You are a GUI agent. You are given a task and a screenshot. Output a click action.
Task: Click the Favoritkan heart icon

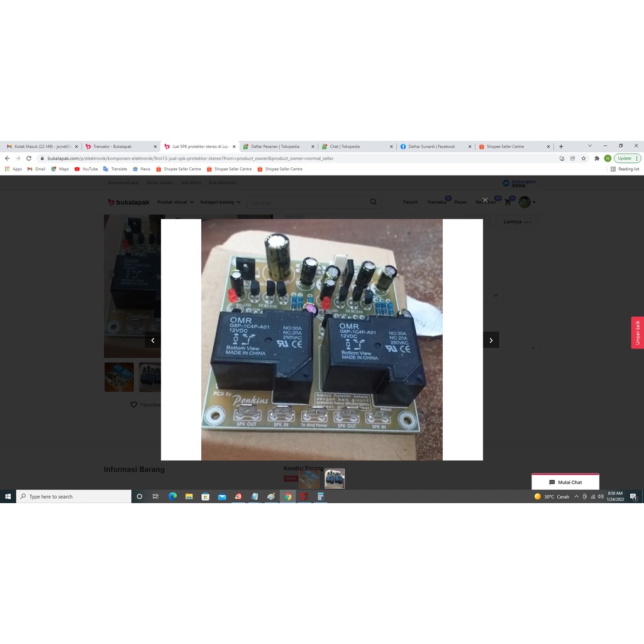point(133,404)
